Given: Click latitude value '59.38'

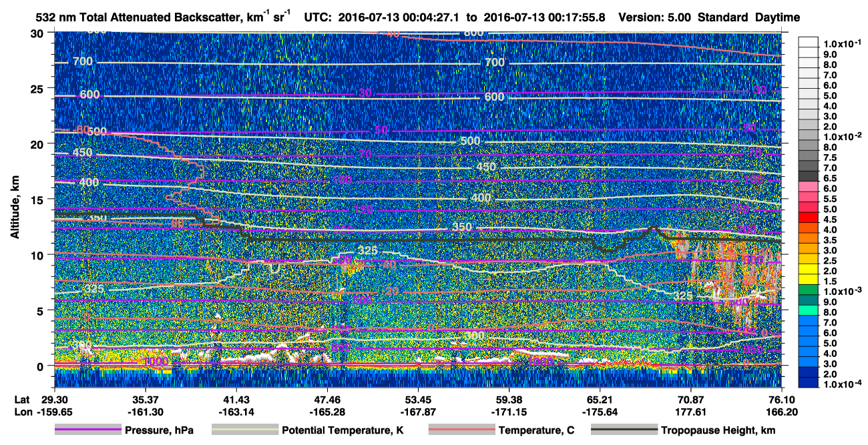Looking at the screenshot, I should [x=509, y=399].
